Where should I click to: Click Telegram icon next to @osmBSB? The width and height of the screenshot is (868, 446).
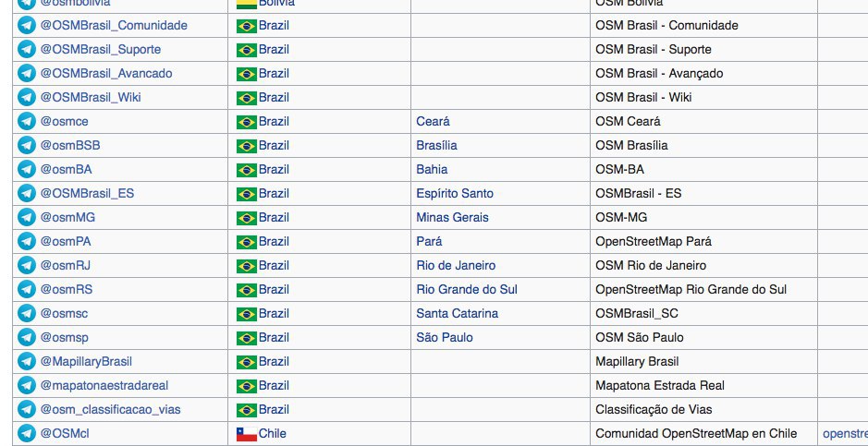27,145
